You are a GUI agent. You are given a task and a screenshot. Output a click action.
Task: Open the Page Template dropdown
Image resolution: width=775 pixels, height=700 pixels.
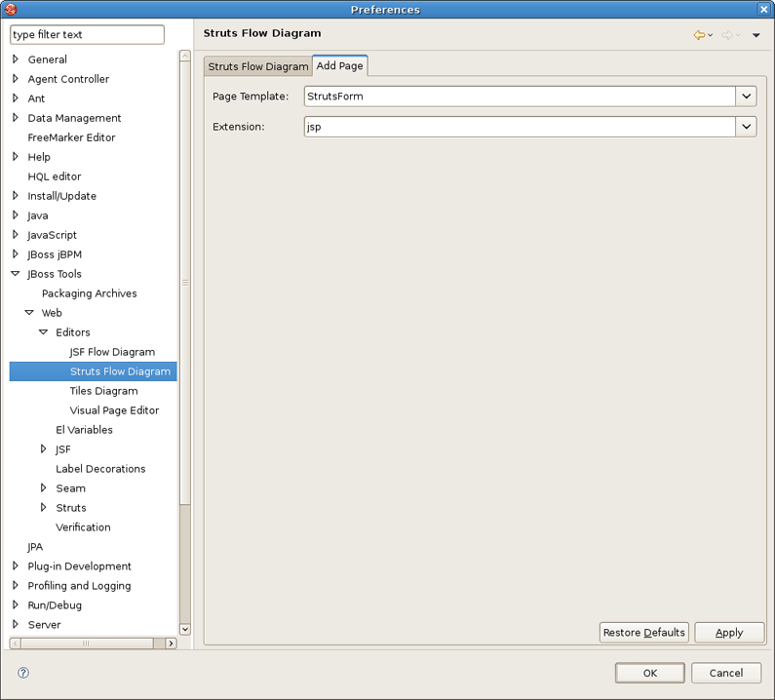[x=747, y=97]
